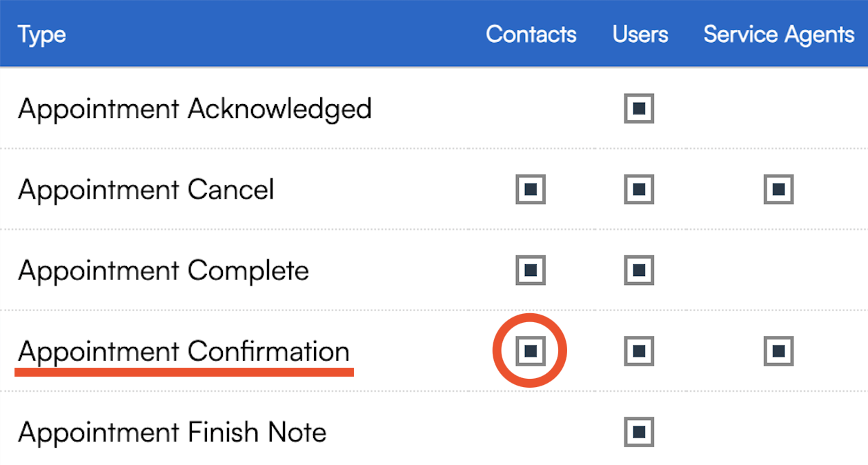The height and width of the screenshot is (465, 868).
Task: Toggle Service Agents for Appointment Confirmation
Action: 778,351
